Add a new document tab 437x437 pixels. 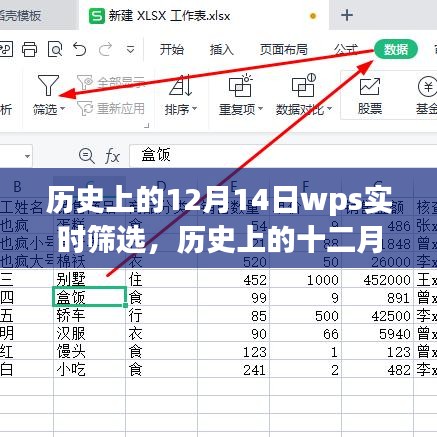pos(347,15)
